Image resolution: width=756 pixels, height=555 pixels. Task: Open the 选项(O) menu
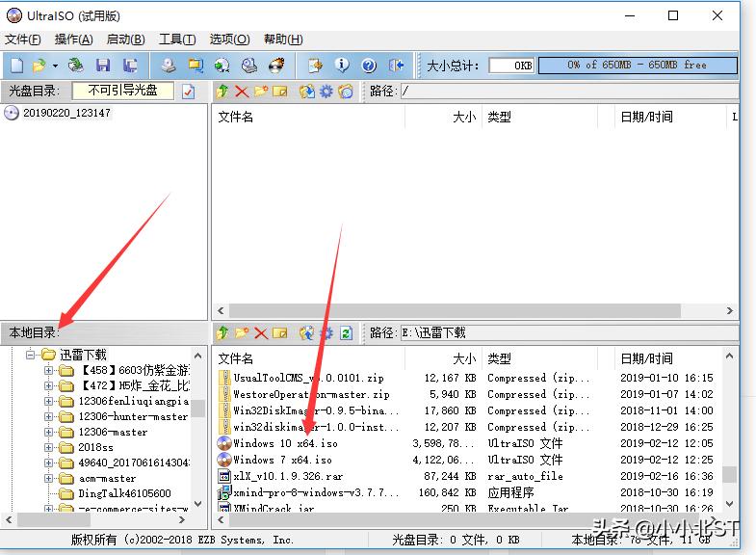point(229,40)
